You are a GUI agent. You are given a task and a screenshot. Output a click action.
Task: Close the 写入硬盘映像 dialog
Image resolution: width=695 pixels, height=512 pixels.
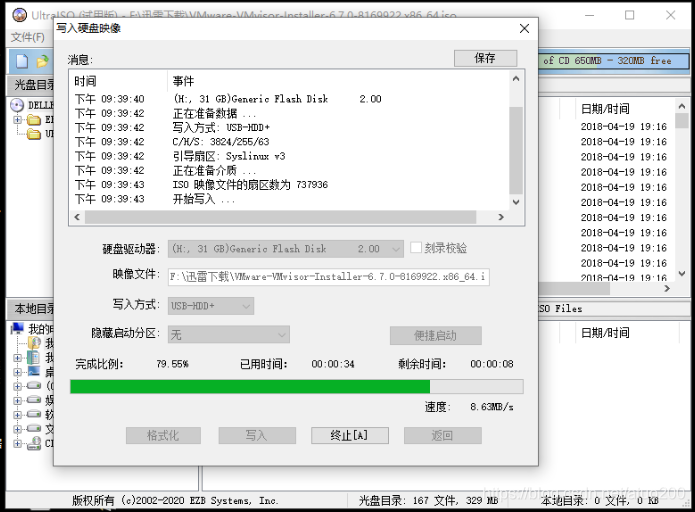(524, 28)
